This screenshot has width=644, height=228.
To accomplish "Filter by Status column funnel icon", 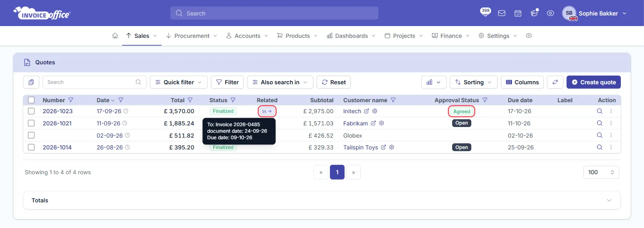I will point(233,100).
